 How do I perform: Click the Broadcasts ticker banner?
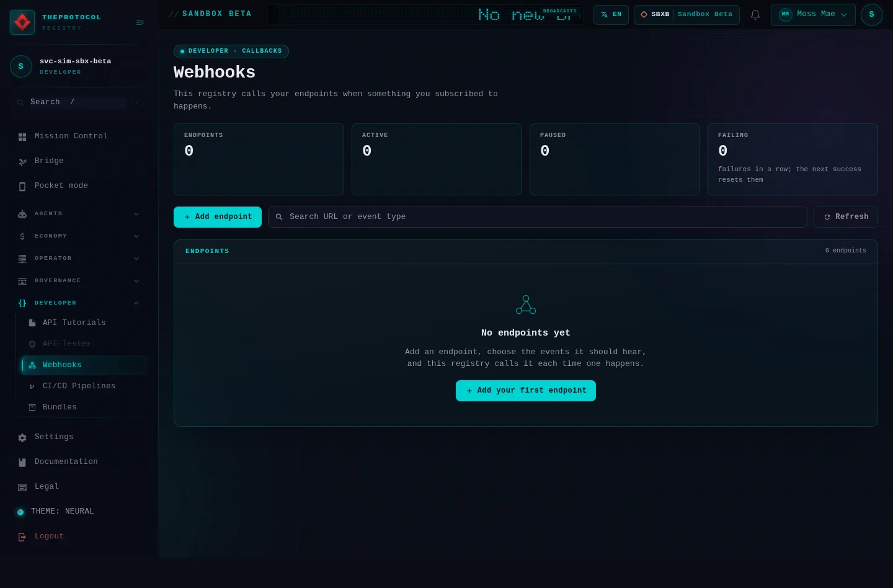click(425, 14)
